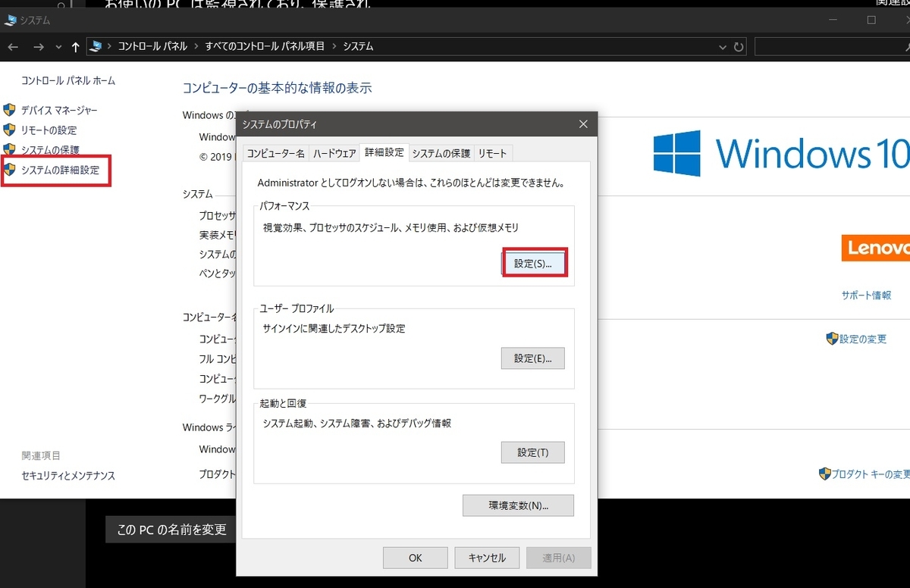Click shield icon beside システムの詳細設定
The width and height of the screenshot is (910, 588).
pyautogui.click(x=9, y=169)
